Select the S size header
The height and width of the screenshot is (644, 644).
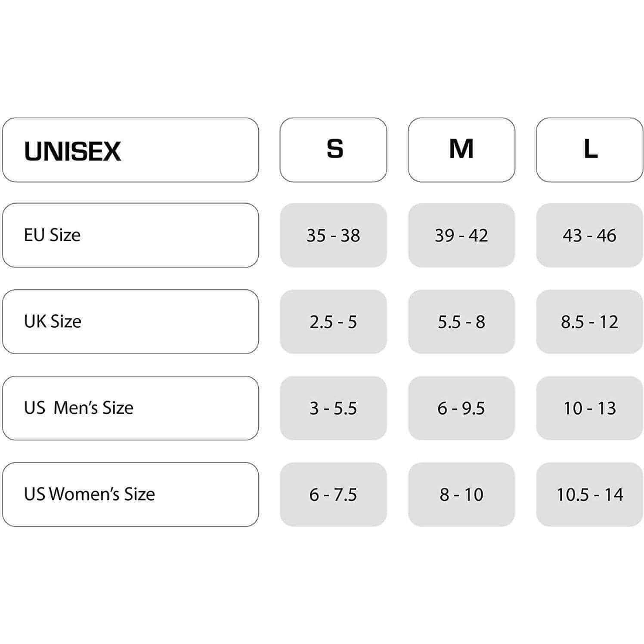pyautogui.click(x=333, y=150)
